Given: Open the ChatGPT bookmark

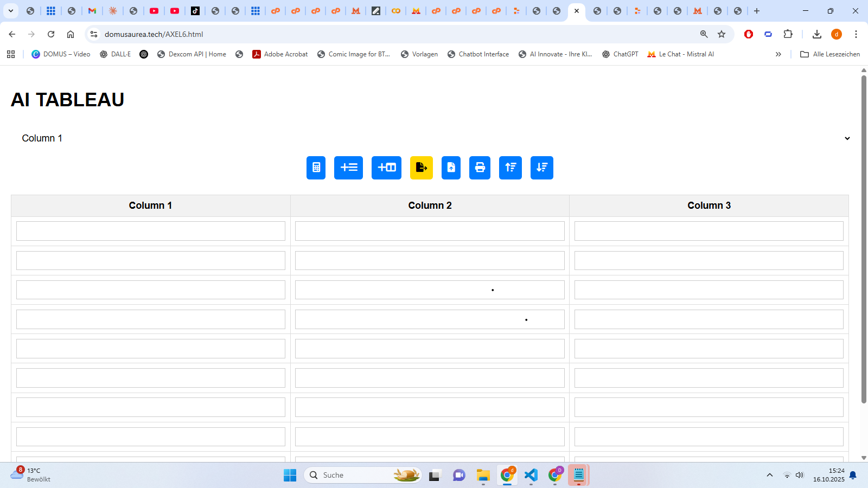Looking at the screenshot, I should click(x=620, y=54).
